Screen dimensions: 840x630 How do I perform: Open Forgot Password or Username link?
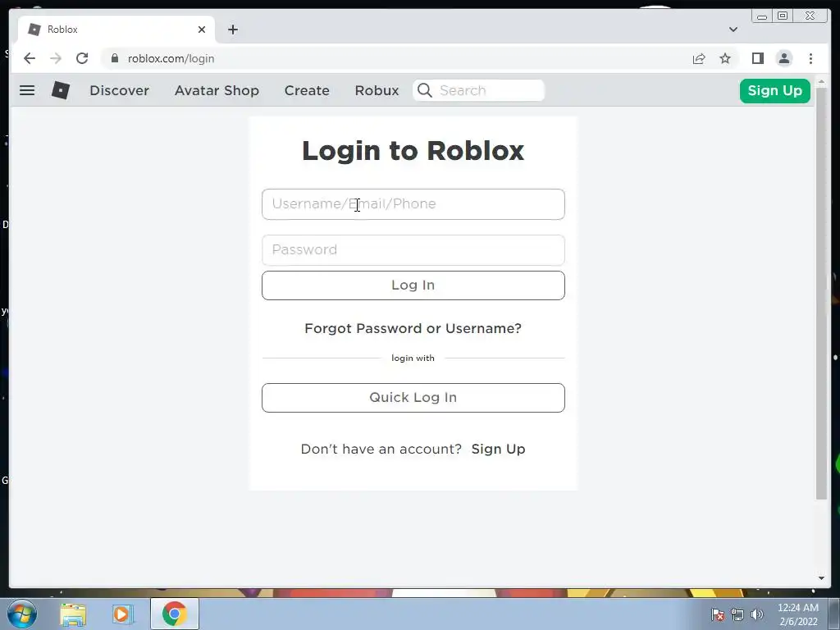point(413,328)
